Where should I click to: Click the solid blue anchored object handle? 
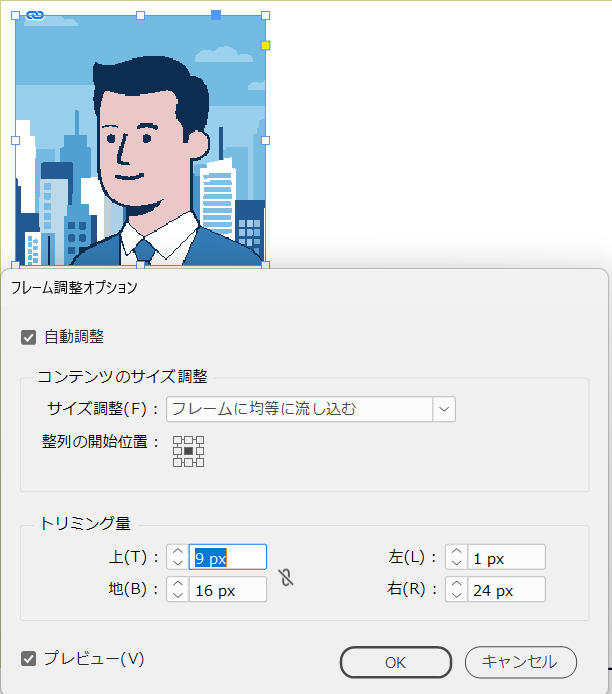(216, 15)
